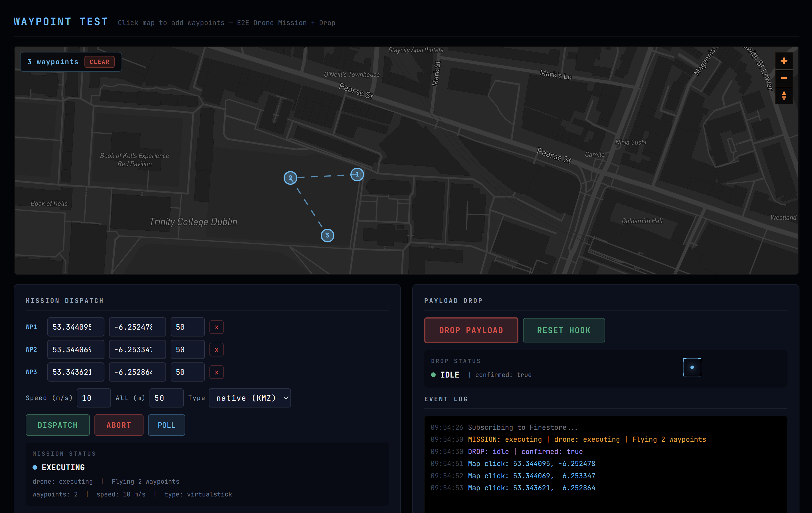Viewport: 812px width, 513px height.
Task: Clear all waypoints with CLEAR button
Action: coord(100,62)
